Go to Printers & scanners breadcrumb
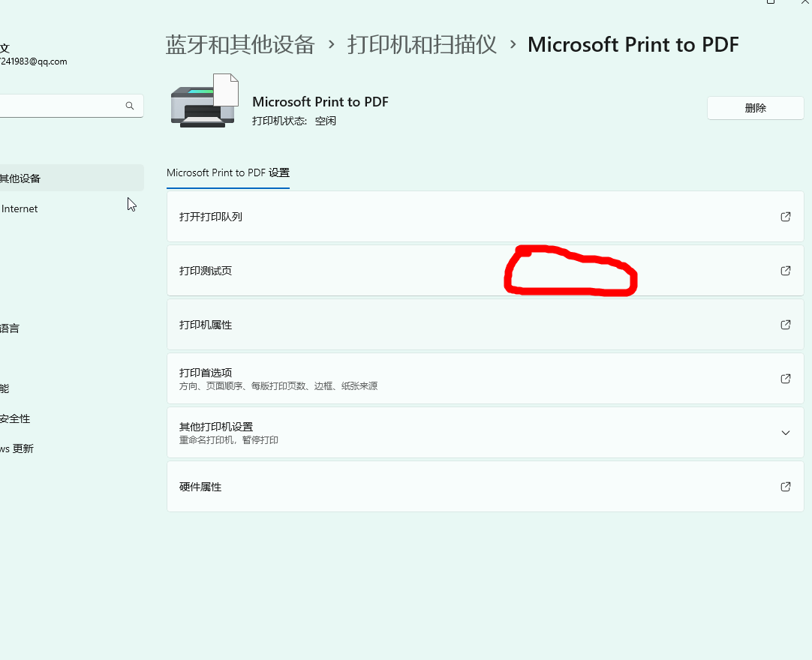The width and height of the screenshot is (812, 660). tap(422, 45)
